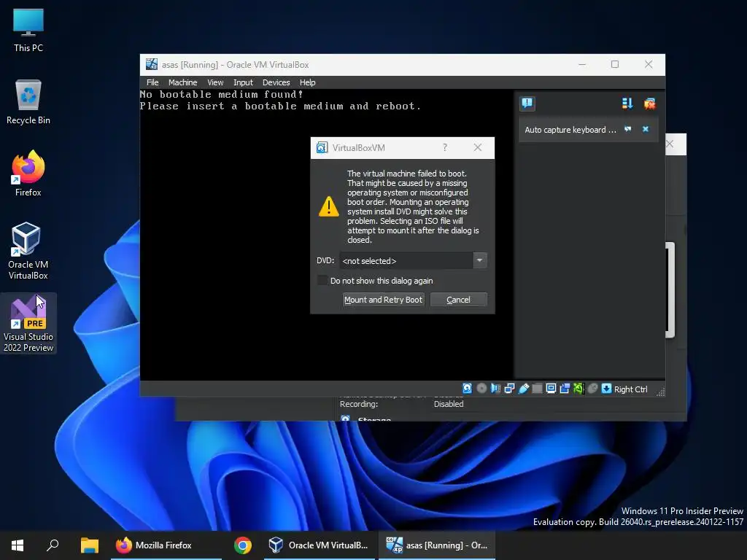Image resolution: width=747 pixels, height=560 pixels.
Task: Switch to asas [Running] taskbar item
Action: 437,545
